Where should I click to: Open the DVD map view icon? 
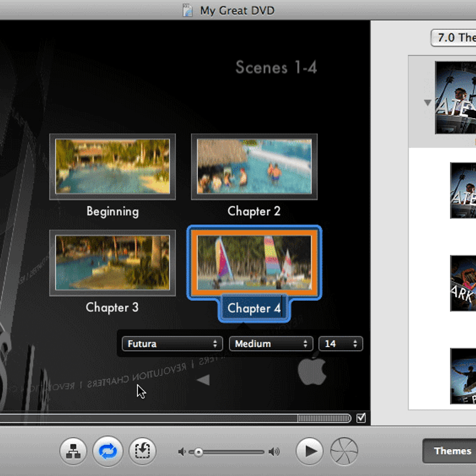point(73,451)
